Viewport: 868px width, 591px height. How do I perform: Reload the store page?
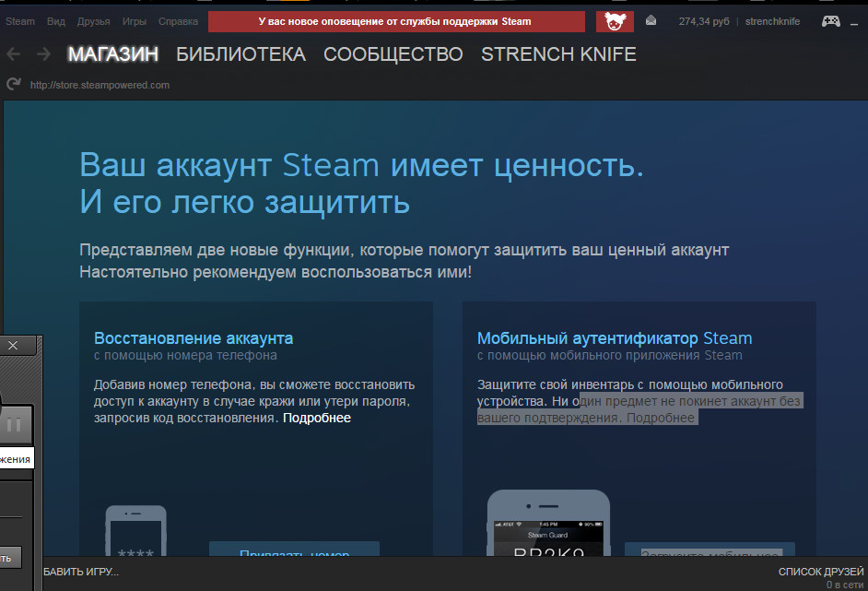click(13, 84)
